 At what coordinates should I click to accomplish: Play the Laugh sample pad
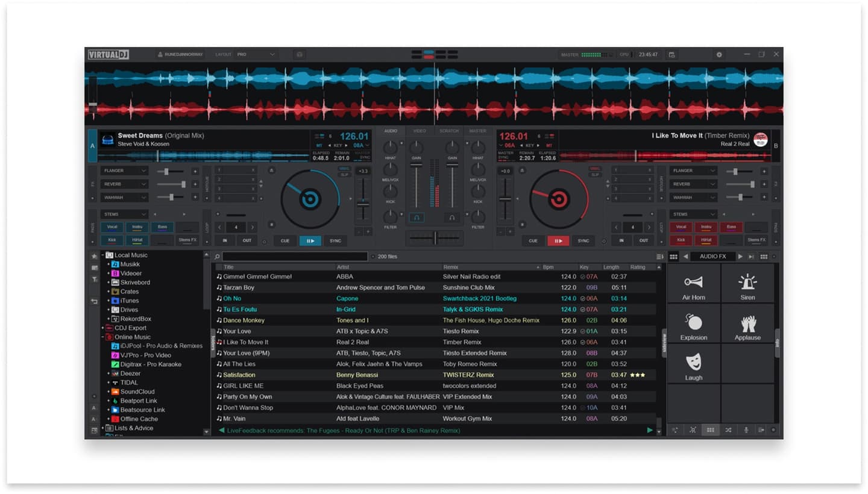(693, 364)
